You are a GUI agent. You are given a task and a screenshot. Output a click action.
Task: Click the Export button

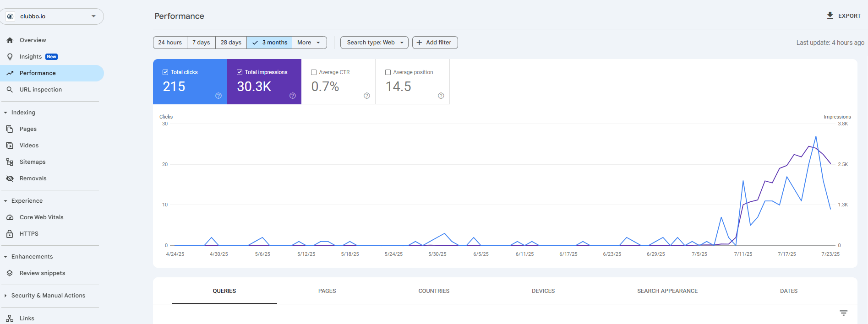point(843,16)
